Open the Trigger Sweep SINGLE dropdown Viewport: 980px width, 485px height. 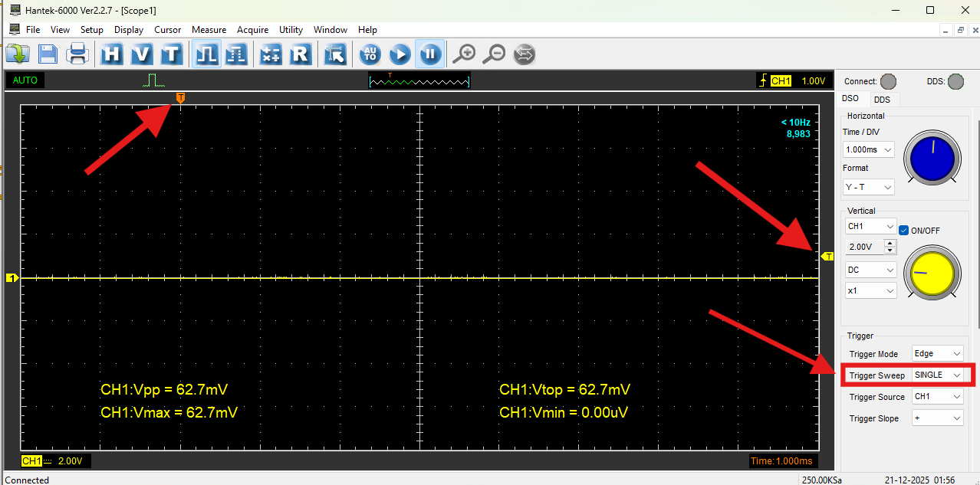[x=937, y=375]
